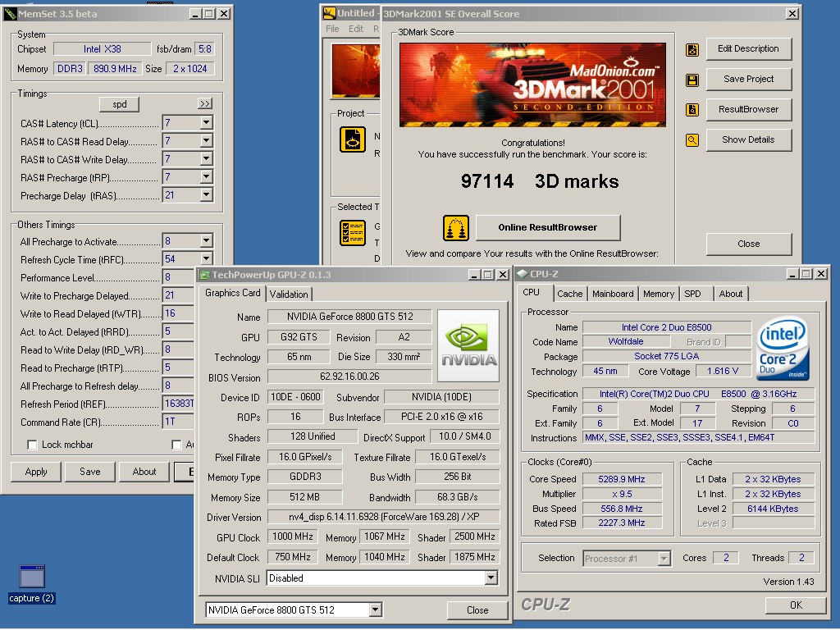Expand MemSet timings with the >> button
Viewport: 840px width, 630px height.
[205, 103]
